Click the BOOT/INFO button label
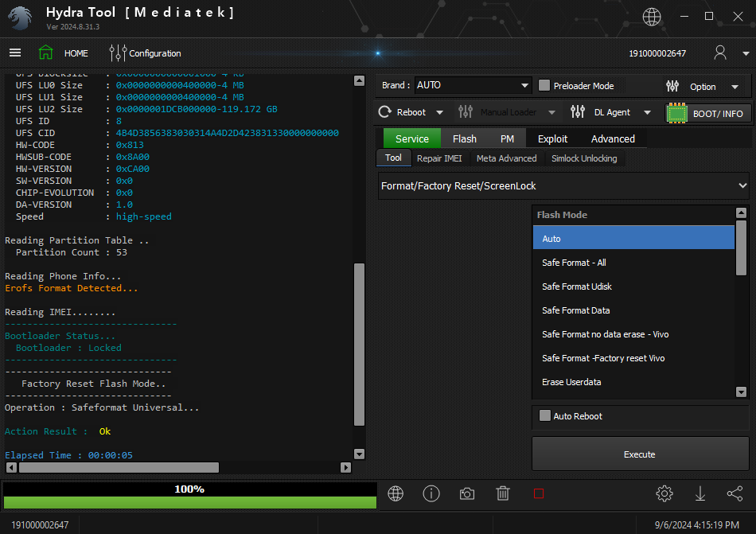 coord(718,114)
